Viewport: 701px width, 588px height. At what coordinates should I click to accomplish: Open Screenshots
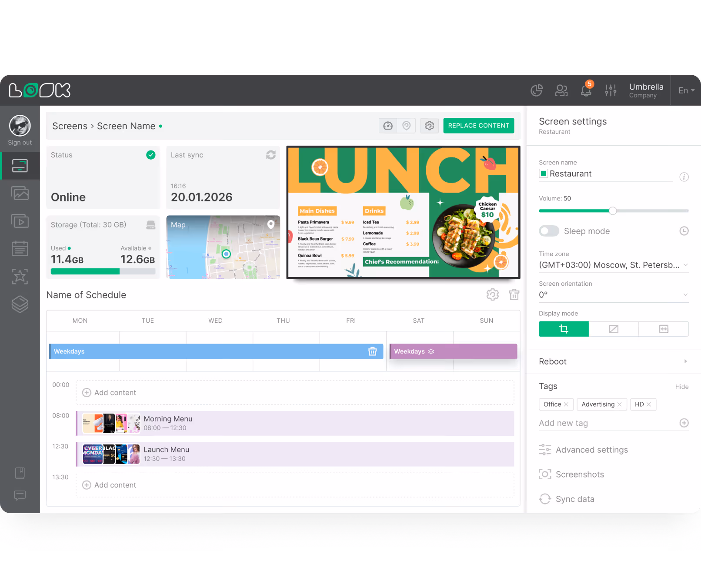tap(571, 474)
